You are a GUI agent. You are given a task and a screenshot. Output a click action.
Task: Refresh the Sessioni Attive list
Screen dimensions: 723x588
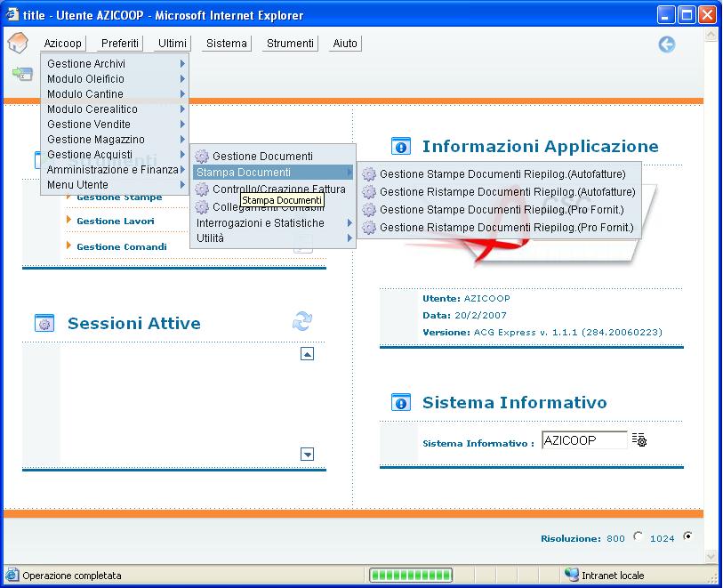[302, 321]
